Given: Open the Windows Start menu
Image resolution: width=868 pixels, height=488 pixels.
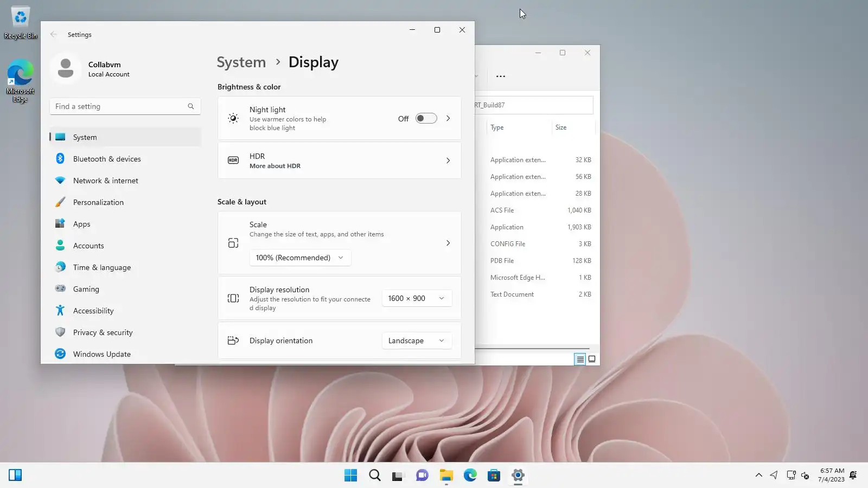Looking at the screenshot, I should (351, 476).
